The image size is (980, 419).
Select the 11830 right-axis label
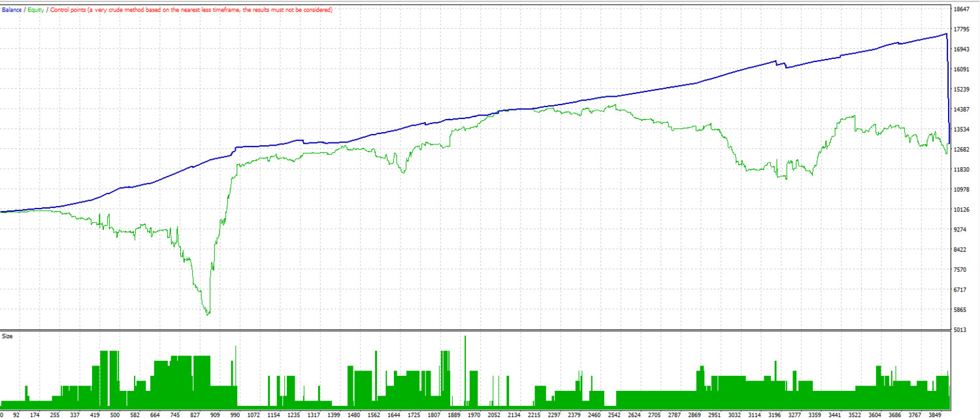click(x=962, y=169)
